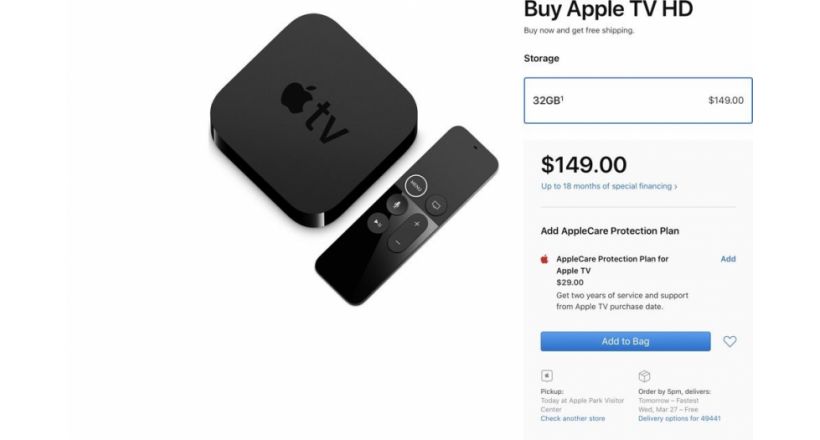Click Check another store link
Viewport: 820px width, 440px height.
[573, 419]
